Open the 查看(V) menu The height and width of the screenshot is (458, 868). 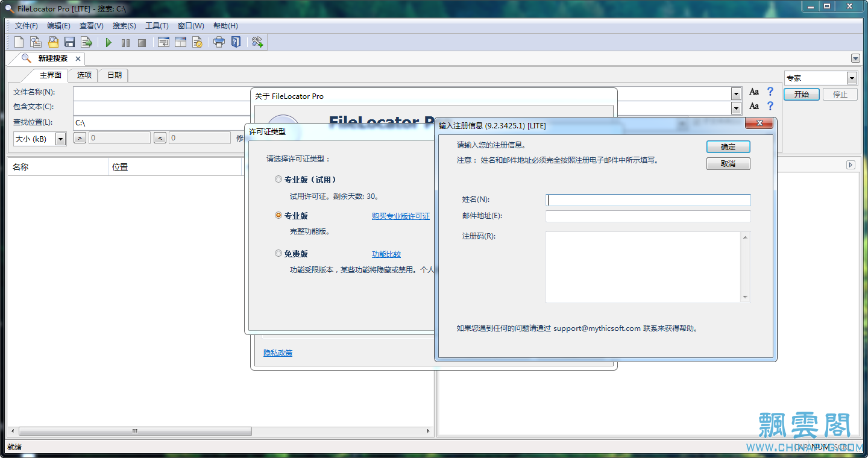tap(92, 26)
